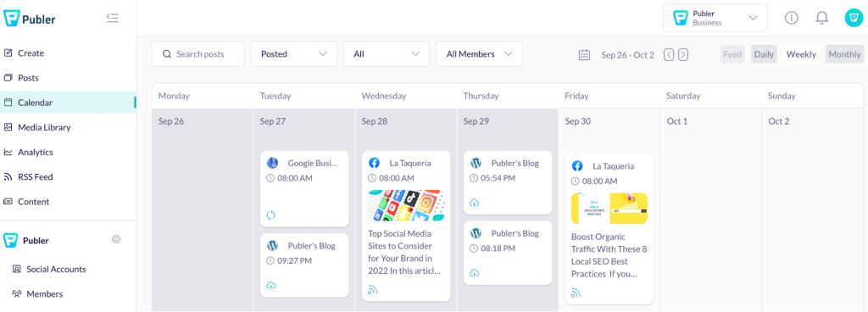Open the Posted status dropdown
The height and width of the screenshot is (312, 868).
pyautogui.click(x=293, y=54)
